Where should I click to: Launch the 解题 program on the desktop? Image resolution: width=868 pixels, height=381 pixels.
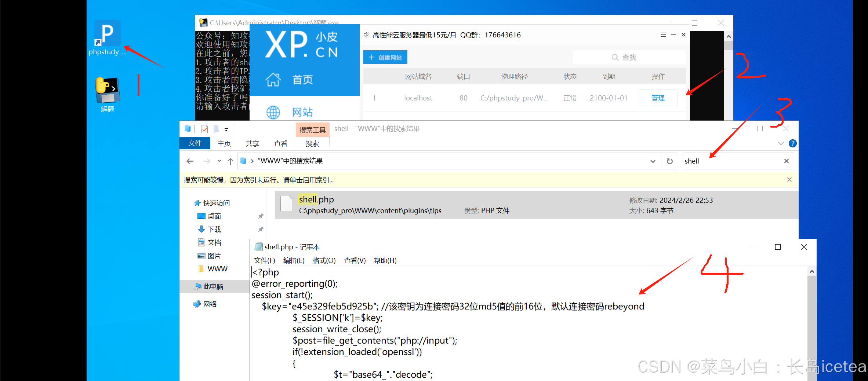tap(107, 90)
